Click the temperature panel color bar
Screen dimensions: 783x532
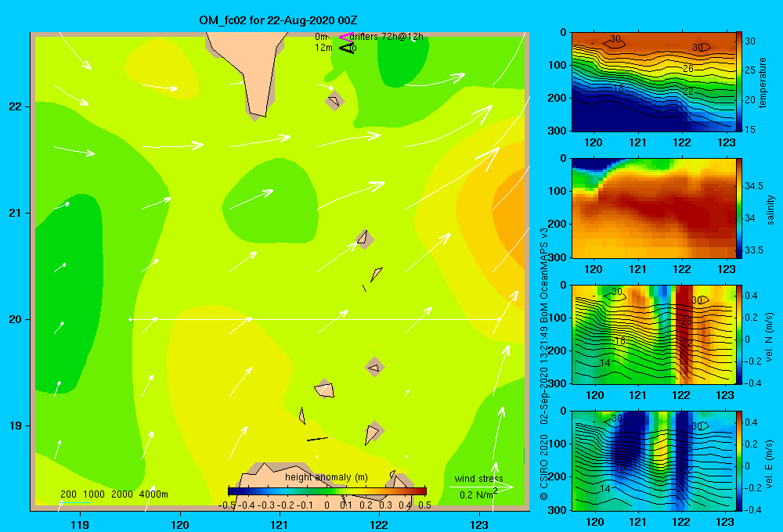coord(739,81)
